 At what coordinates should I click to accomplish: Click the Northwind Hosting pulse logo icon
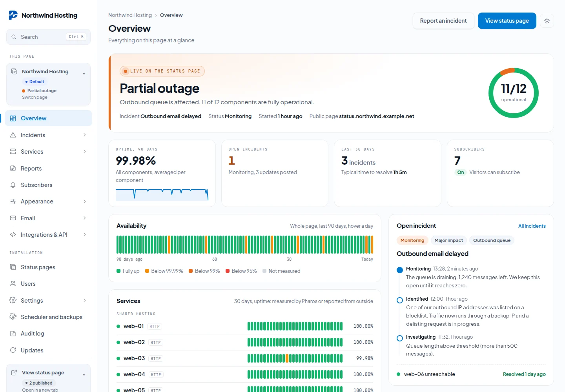point(13,15)
